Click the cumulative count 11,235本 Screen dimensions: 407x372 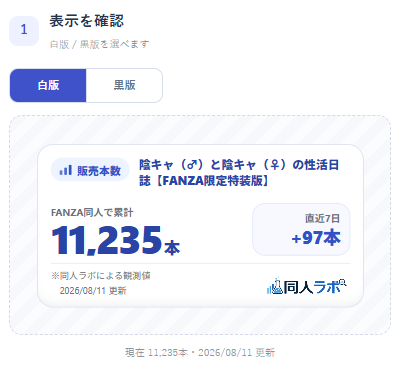116,240
